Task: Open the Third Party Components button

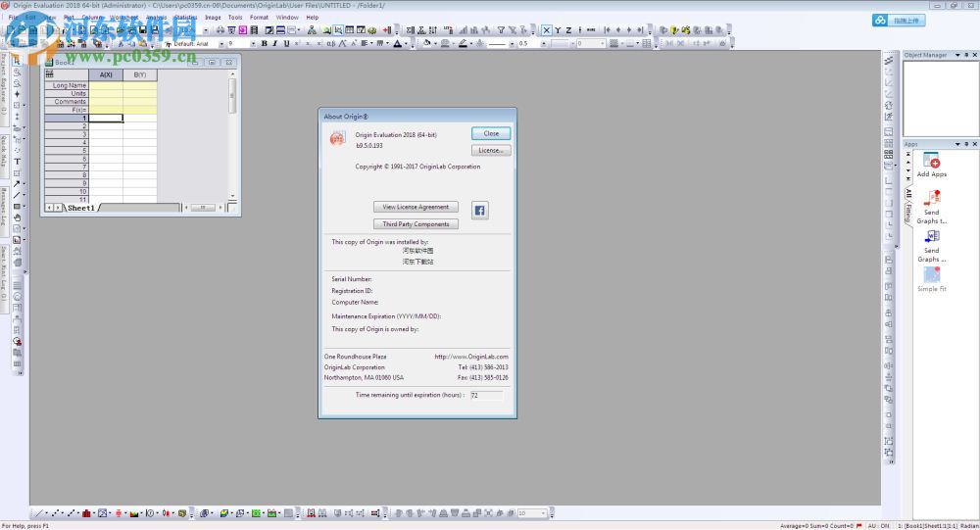Action: [x=416, y=224]
